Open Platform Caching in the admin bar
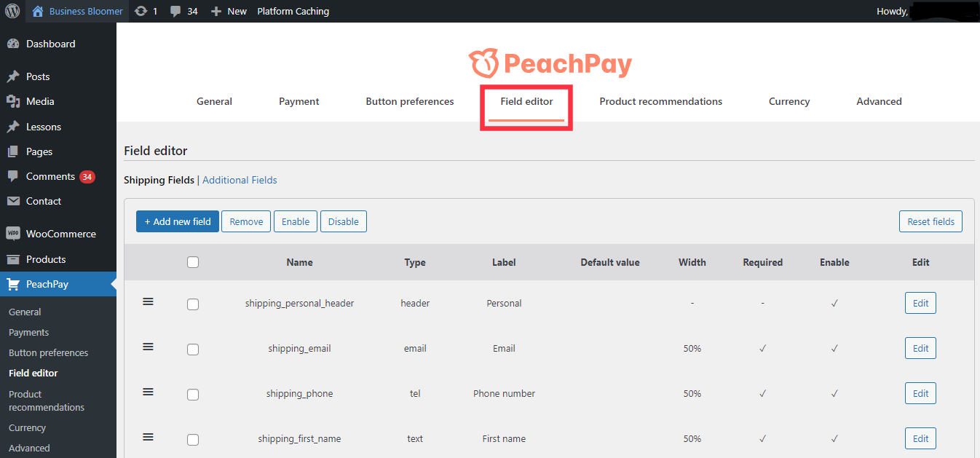The image size is (980, 458). click(x=293, y=11)
